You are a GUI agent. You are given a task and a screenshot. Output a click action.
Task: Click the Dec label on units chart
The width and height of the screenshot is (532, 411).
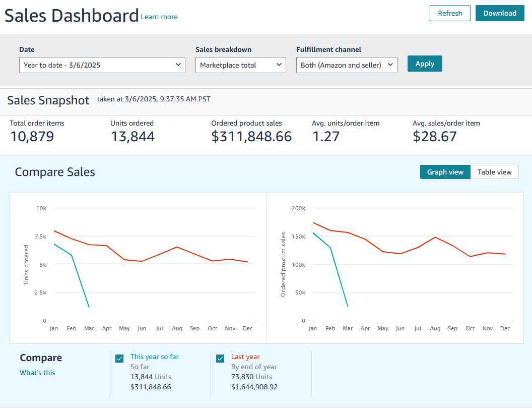click(248, 328)
